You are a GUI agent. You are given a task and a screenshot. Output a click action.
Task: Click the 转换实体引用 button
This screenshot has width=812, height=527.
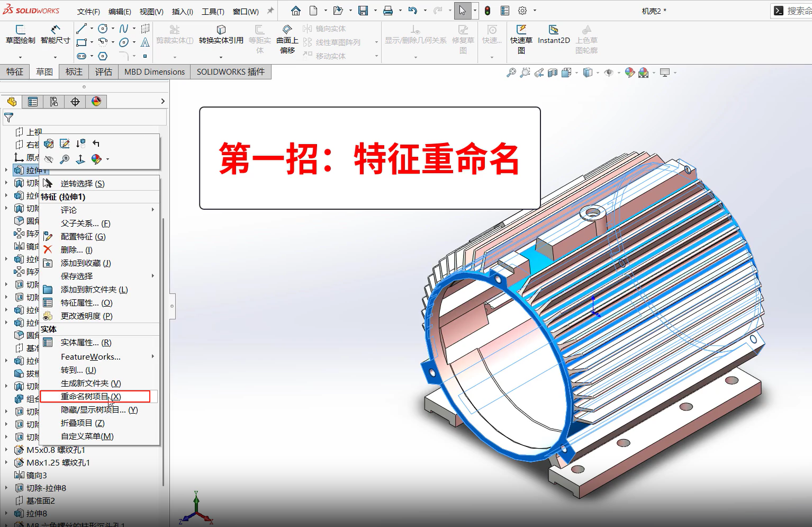click(221, 34)
